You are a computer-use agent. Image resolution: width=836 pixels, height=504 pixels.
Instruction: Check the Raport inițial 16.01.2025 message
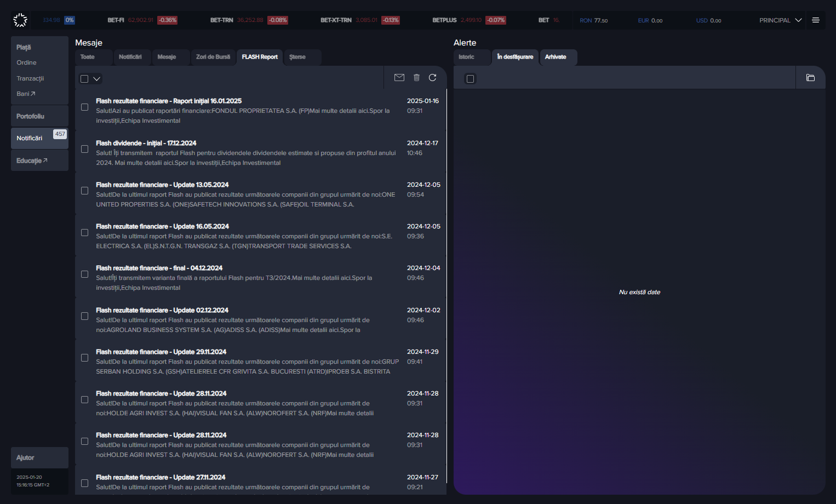pyautogui.click(x=84, y=107)
